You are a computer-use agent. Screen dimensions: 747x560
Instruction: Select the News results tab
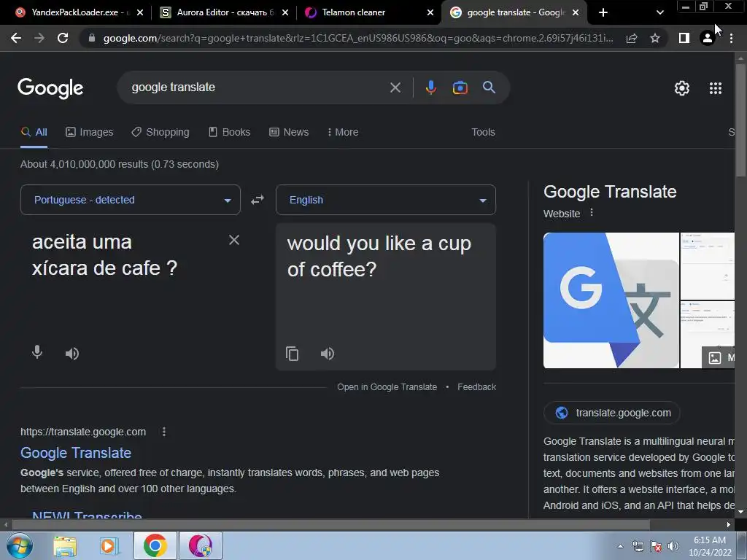tap(289, 133)
